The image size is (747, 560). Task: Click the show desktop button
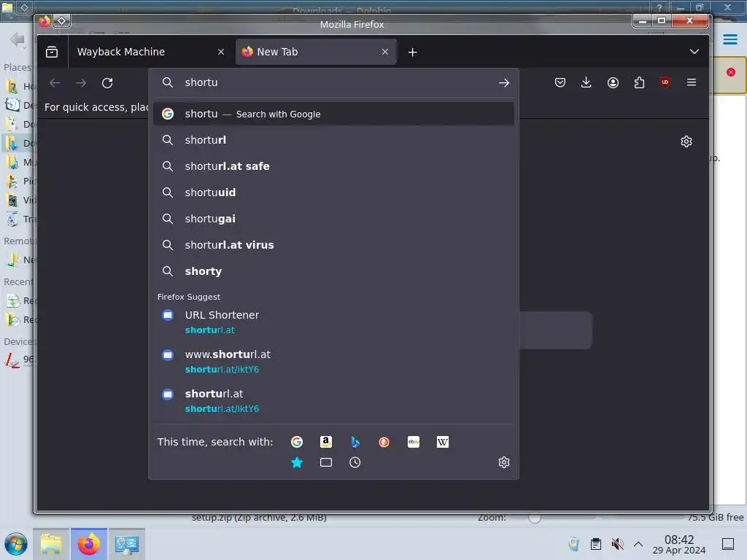(728, 544)
